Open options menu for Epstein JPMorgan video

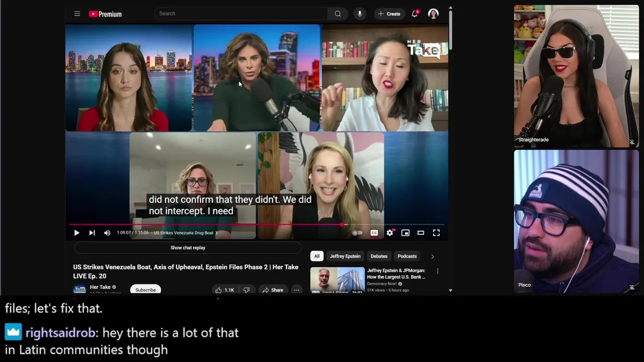coord(438,271)
